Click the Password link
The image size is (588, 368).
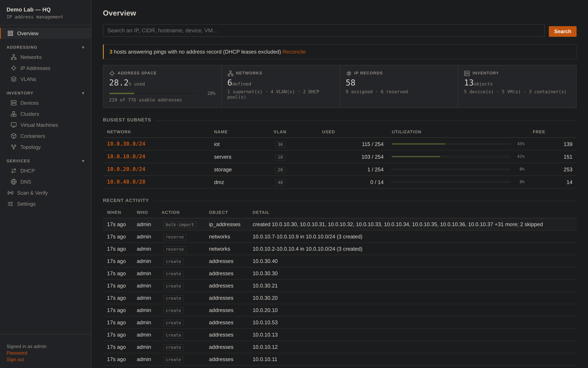tap(17, 353)
